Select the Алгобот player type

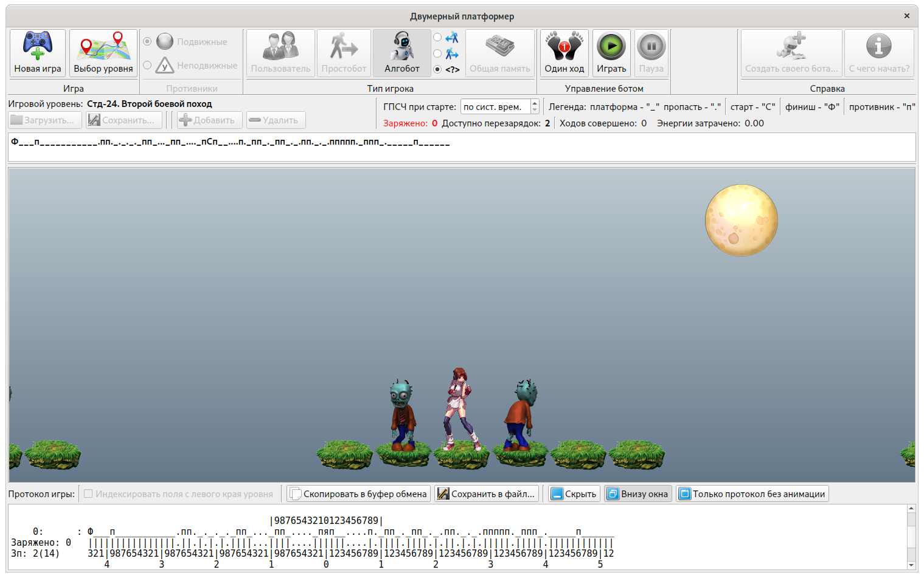coord(402,53)
